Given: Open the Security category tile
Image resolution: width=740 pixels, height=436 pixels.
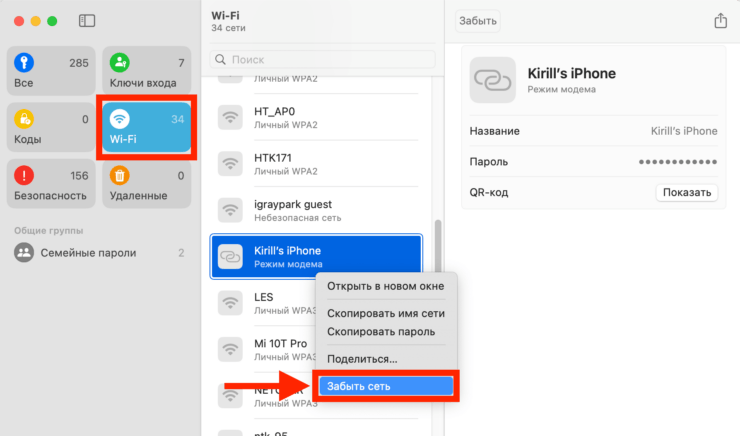Looking at the screenshot, I should click(x=51, y=184).
